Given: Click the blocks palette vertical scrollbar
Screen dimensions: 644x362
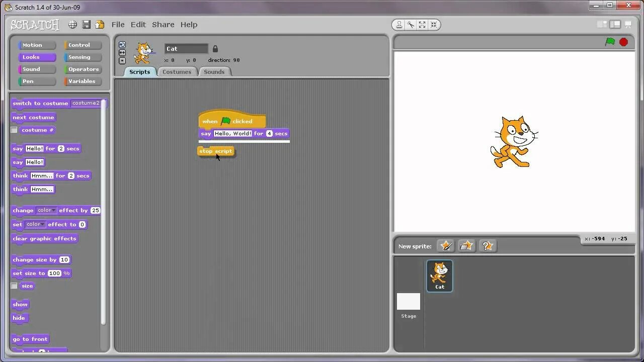Looking at the screenshot, I should pyautogui.click(x=104, y=211).
